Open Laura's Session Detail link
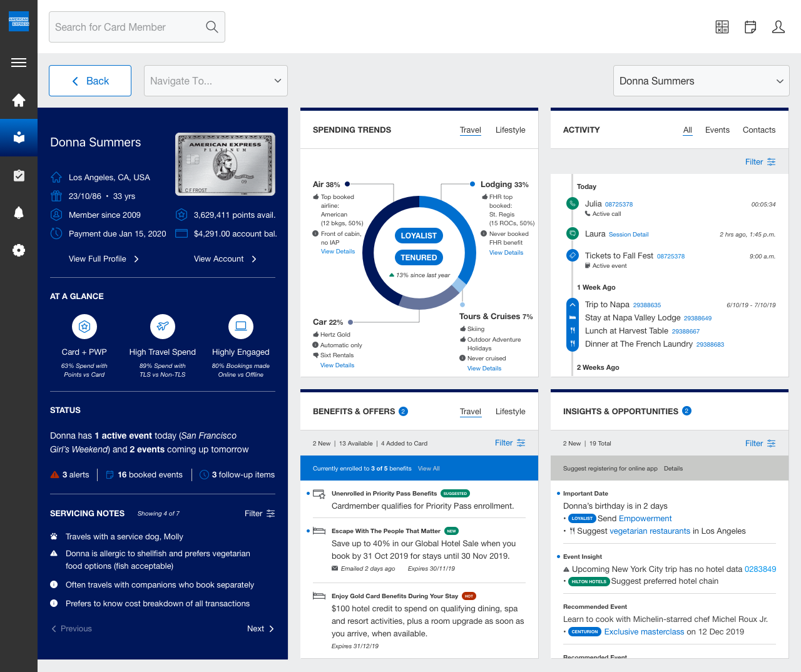This screenshot has height=672, width=801. (628, 235)
